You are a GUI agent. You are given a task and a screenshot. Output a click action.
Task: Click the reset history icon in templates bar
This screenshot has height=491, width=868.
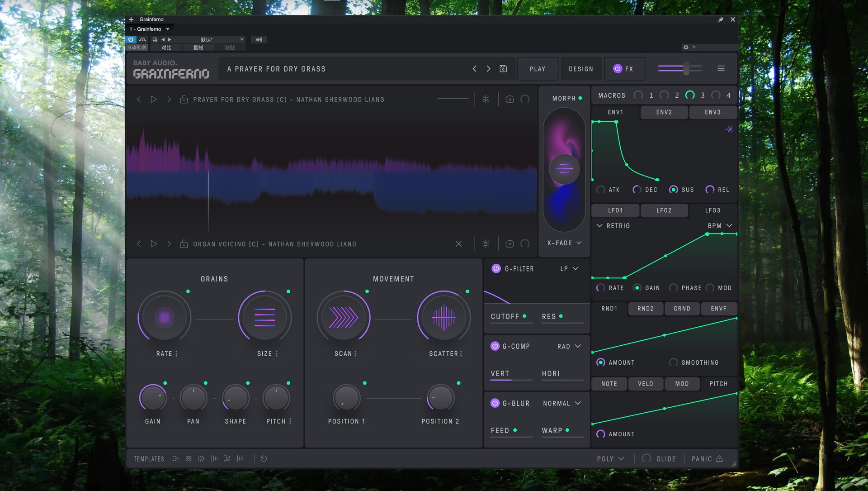(264, 458)
